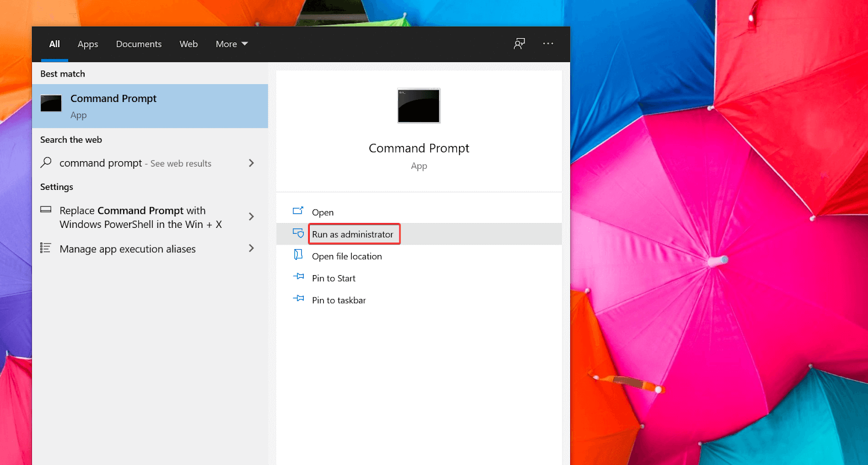Screen dimensions: 868x465
Task: Expand chevron for Replace Command Prompt setting
Action: click(x=251, y=216)
